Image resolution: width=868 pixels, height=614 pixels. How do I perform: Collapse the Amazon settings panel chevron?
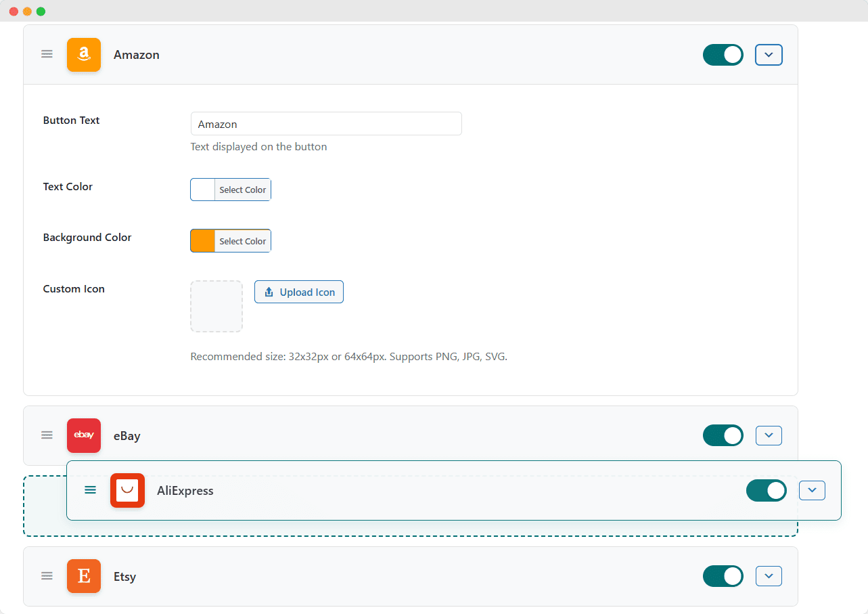(769, 55)
